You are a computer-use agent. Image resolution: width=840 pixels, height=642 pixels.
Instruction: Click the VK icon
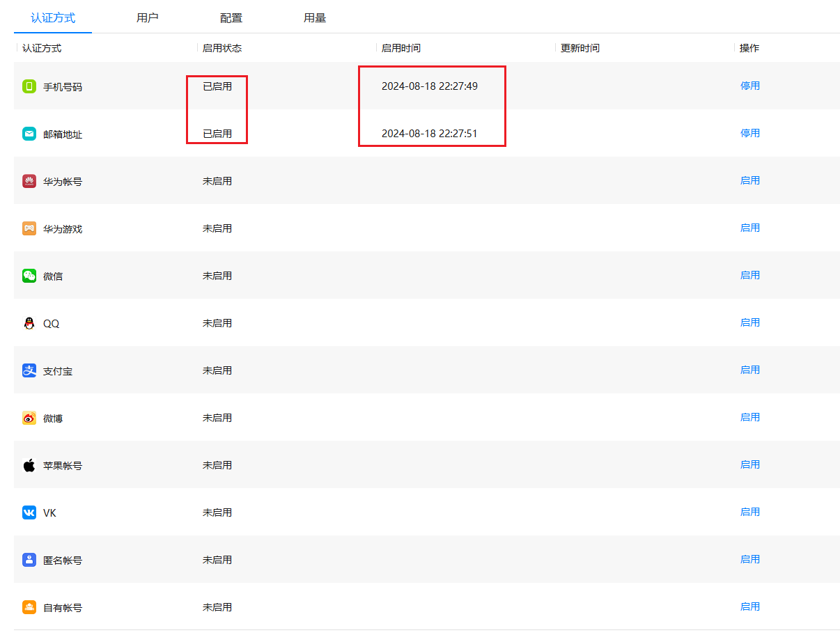(29, 512)
